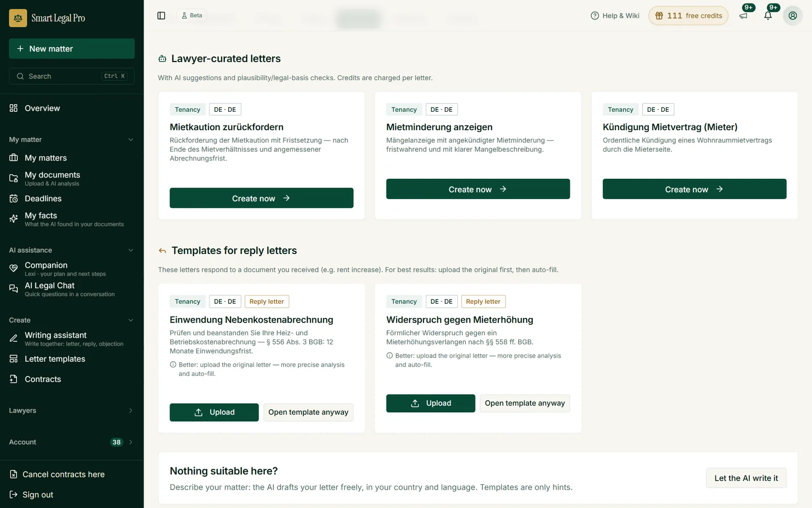This screenshot has width=812, height=508.
Task: Upload for Einwendung Nebenkostenabrechnung
Action: pos(214,412)
